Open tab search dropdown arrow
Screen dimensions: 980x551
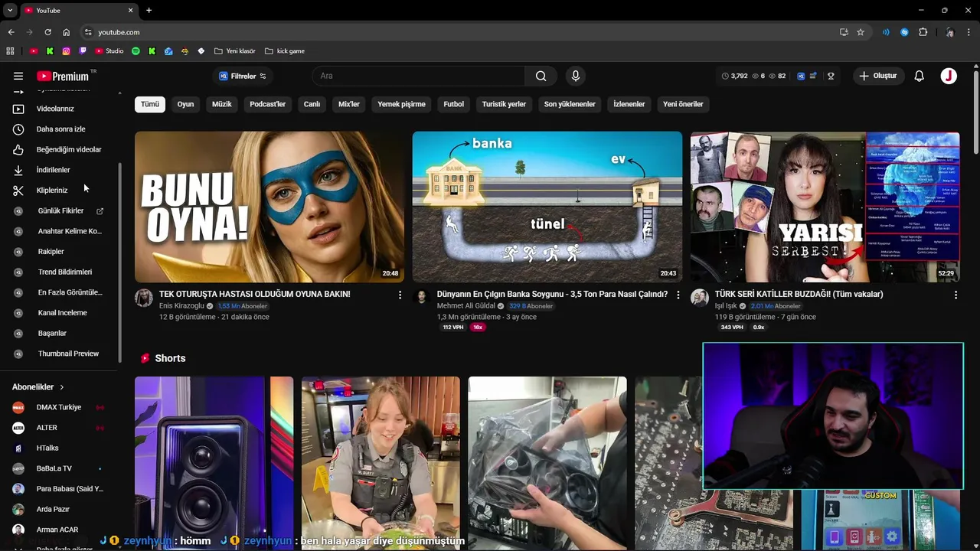[10, 10]
